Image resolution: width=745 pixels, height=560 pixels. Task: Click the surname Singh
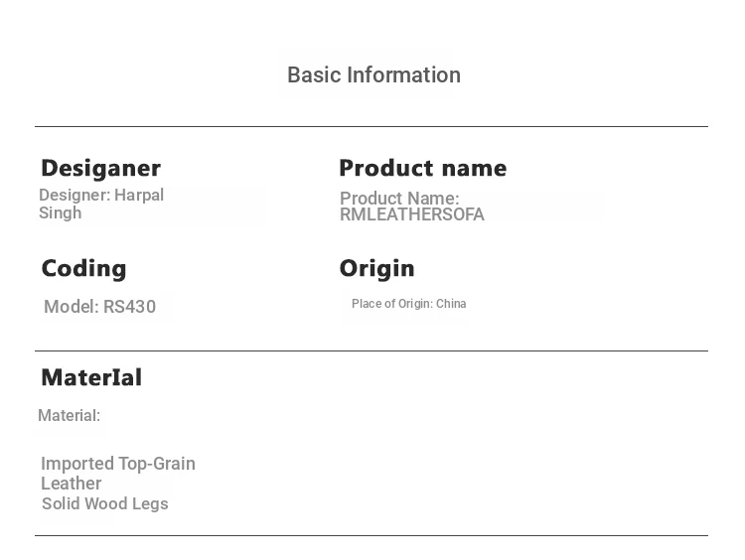coord(61,213)
